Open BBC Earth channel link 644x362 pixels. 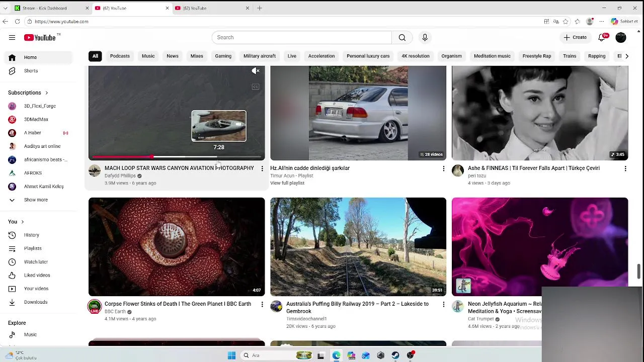pyautogui.click(x=115, y=312)
